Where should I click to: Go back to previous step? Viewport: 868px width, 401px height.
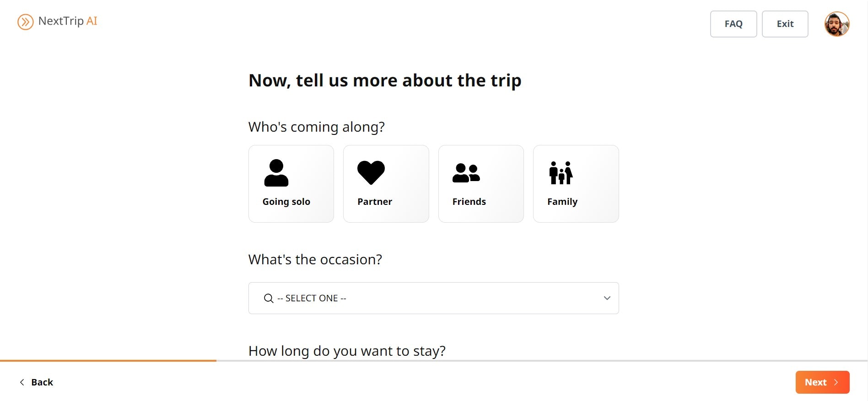(x=37, y=382)
